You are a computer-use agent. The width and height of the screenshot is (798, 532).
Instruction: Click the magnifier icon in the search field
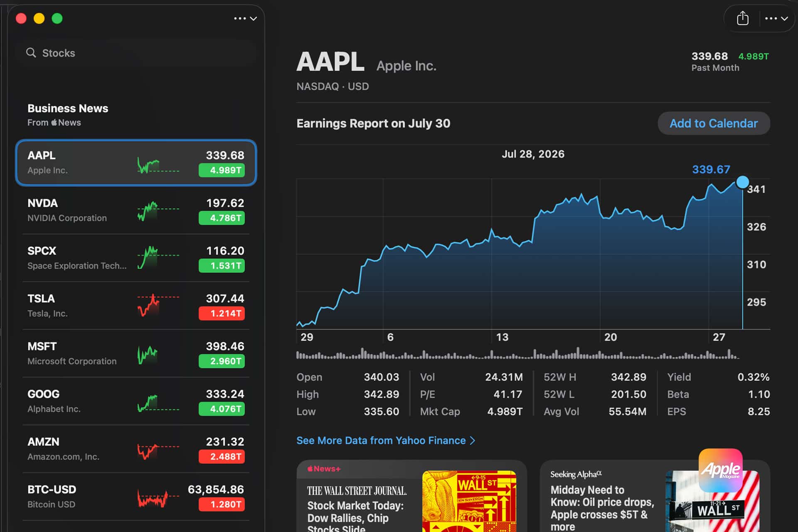tap(31, 53)
